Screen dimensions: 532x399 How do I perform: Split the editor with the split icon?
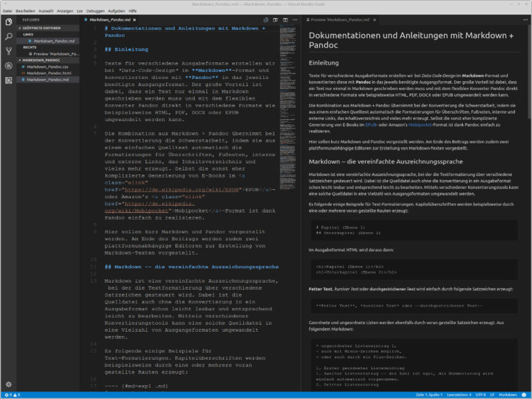click(x=285, y=20)
